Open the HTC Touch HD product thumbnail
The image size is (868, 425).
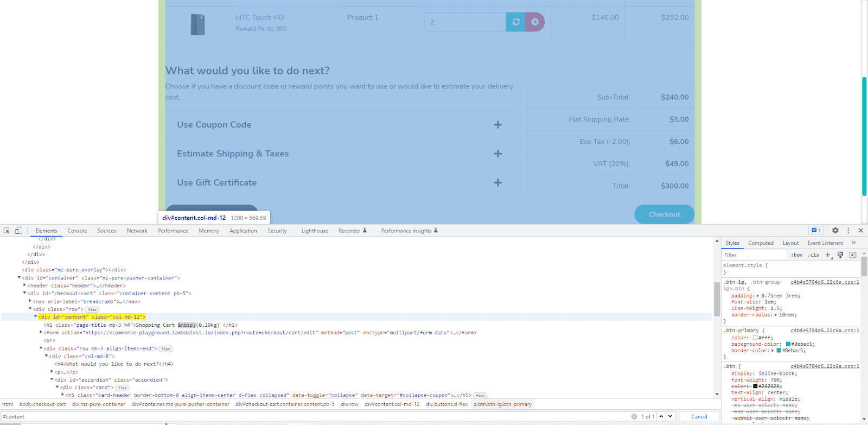click(197, 25)
